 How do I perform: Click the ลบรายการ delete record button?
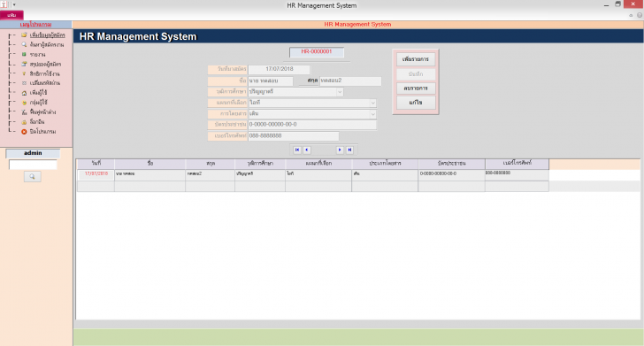pos(416,88)
